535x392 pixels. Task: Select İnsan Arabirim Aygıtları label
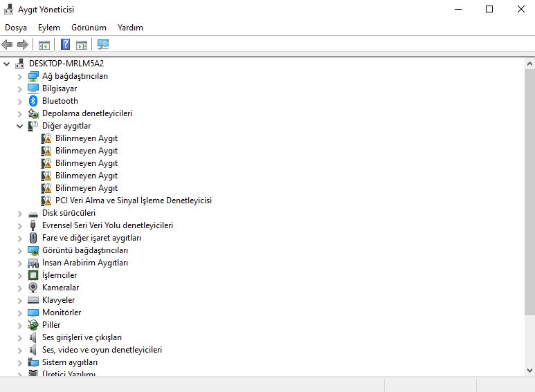coord(85,263)
